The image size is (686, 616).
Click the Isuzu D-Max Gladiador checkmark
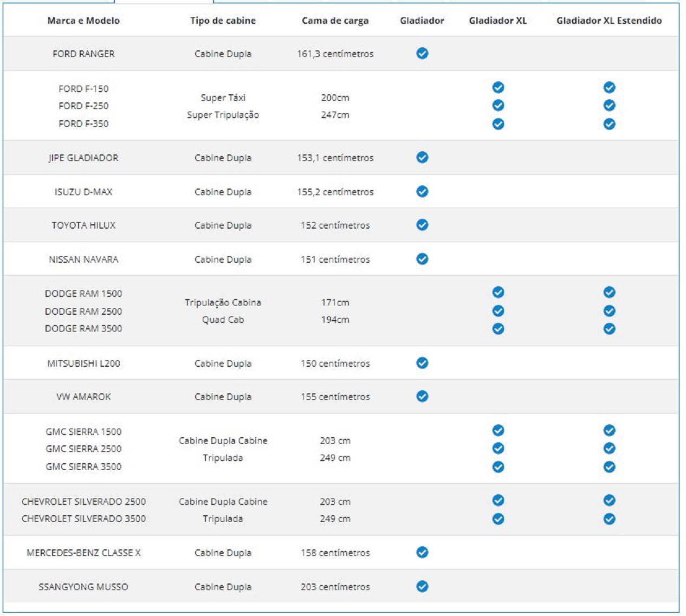[x=422, y=191]
